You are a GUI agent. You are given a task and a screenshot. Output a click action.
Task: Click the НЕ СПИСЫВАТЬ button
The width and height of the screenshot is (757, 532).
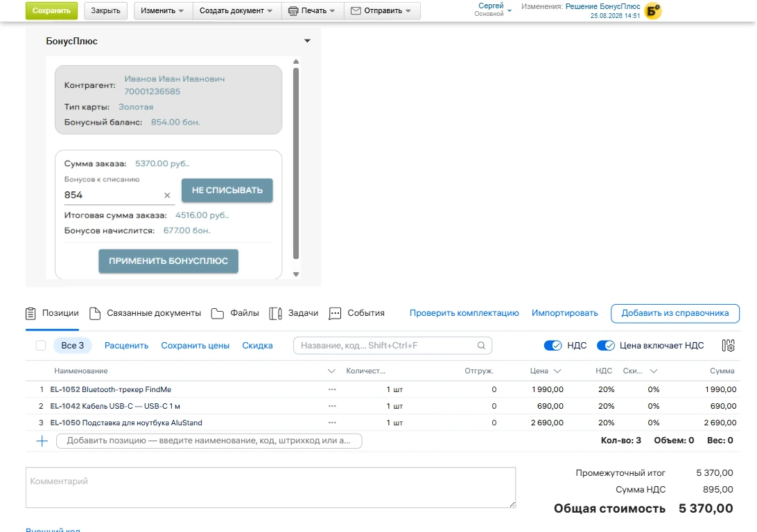(x=227, y=190)
